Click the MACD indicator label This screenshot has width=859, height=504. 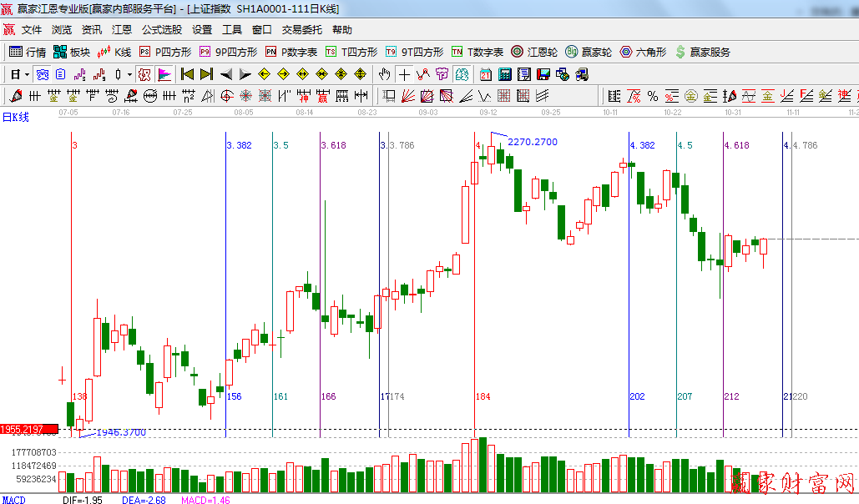pos(13,500)
